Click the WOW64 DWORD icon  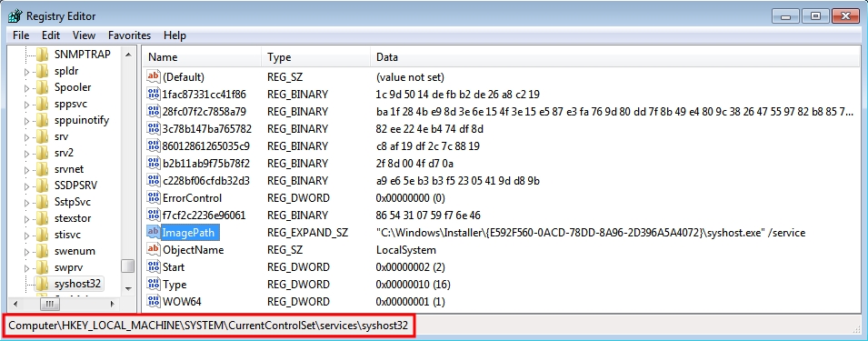[154, 302]
